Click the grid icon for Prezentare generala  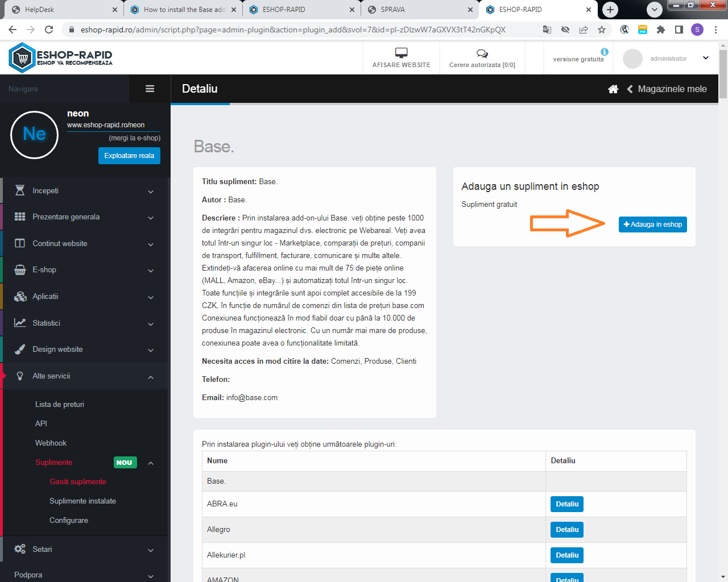point(20,217)
